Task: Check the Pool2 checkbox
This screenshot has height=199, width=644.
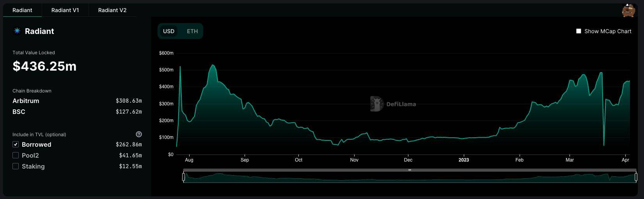Action: [x=16, y=155]
